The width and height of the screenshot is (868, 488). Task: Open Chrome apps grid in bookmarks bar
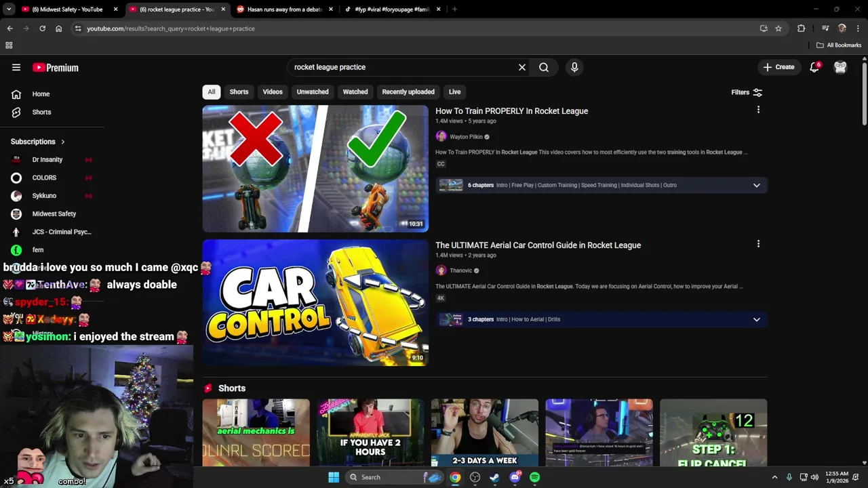pos(9,45)
